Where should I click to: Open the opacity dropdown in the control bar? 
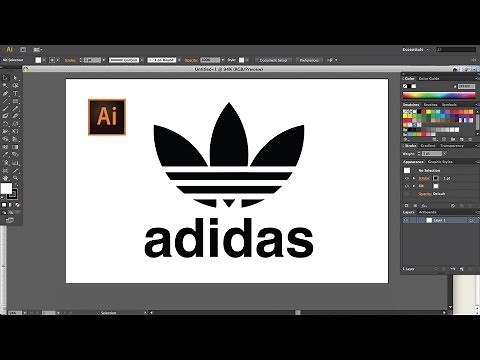(223, 60)
